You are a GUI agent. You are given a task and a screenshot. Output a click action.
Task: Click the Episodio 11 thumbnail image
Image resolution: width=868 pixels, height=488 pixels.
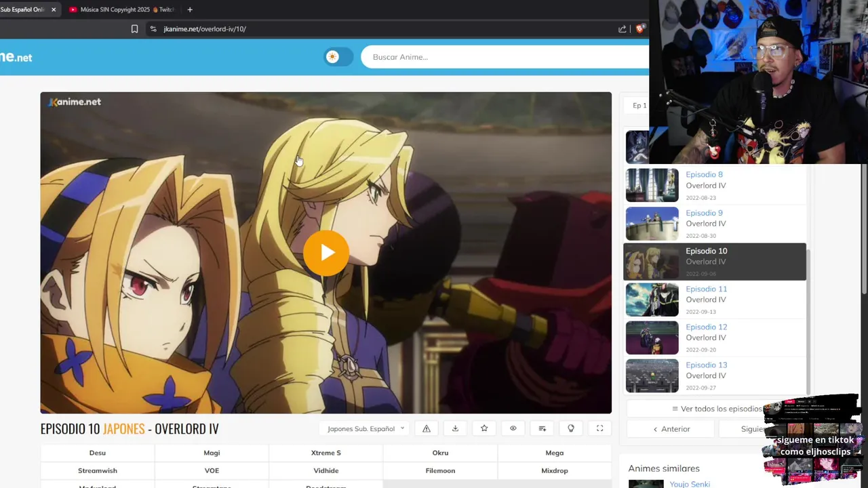coord(652,300)
